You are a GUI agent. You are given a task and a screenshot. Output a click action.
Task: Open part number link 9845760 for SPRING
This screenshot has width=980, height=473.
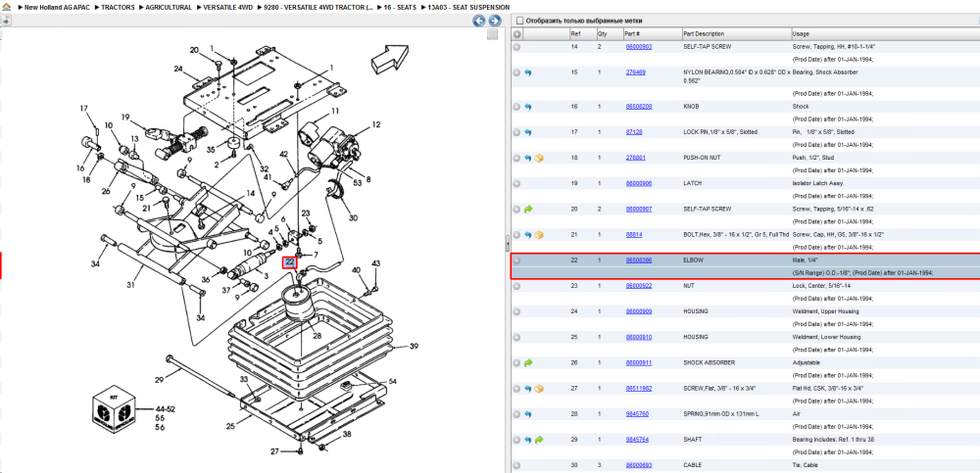638,413
